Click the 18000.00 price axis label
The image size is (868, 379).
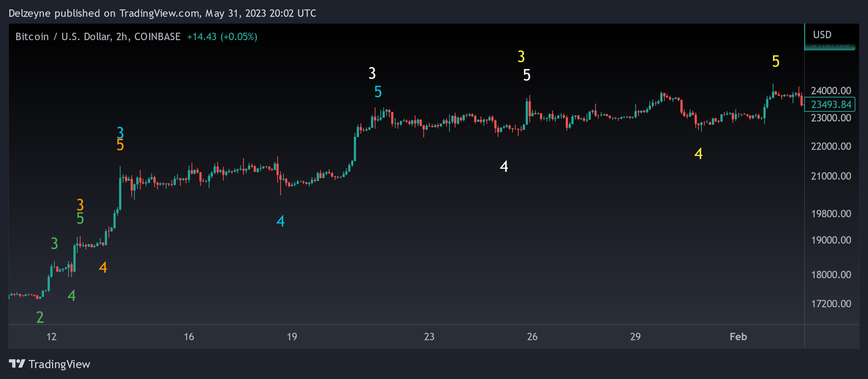(x=831, y=274)
